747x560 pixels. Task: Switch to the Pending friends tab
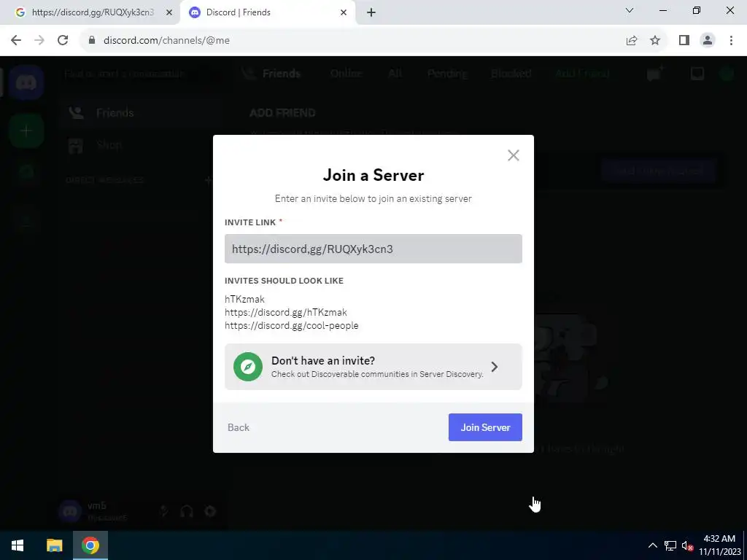click(447, 74)
